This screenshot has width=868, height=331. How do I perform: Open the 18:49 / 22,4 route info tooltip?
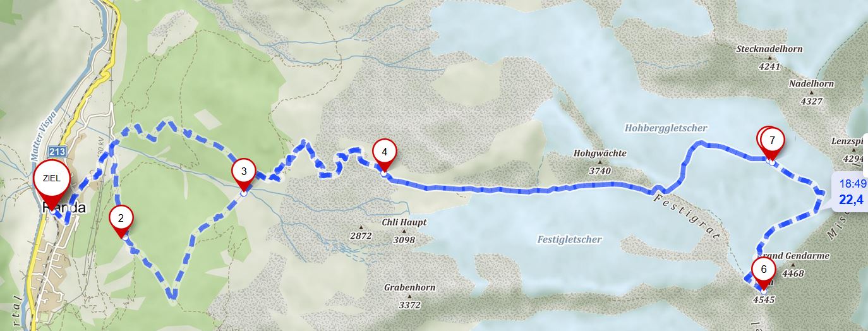pos(850,192)
